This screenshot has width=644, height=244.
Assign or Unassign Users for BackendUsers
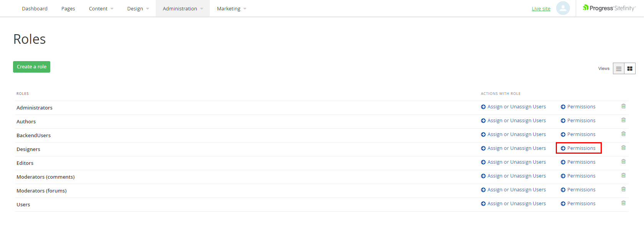(x=513, y=134)
